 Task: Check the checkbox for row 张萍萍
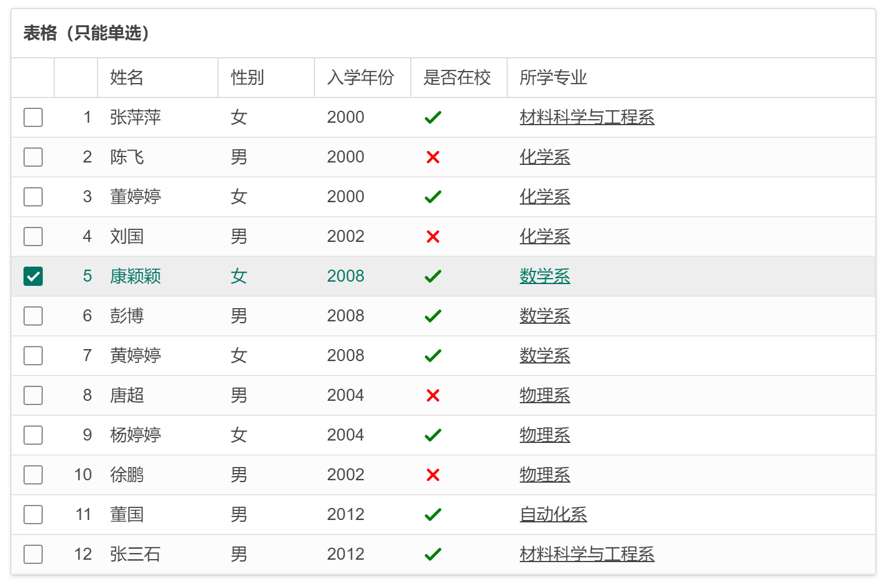tap(33, 117)
